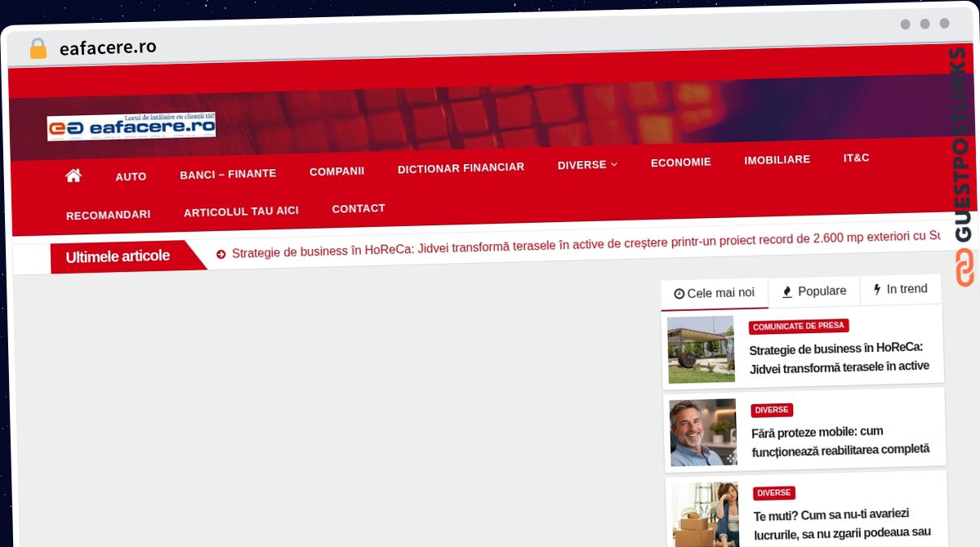Open ARTICOLUL TAU AICI page
The image size is (980, 547).
pos(241,211)
